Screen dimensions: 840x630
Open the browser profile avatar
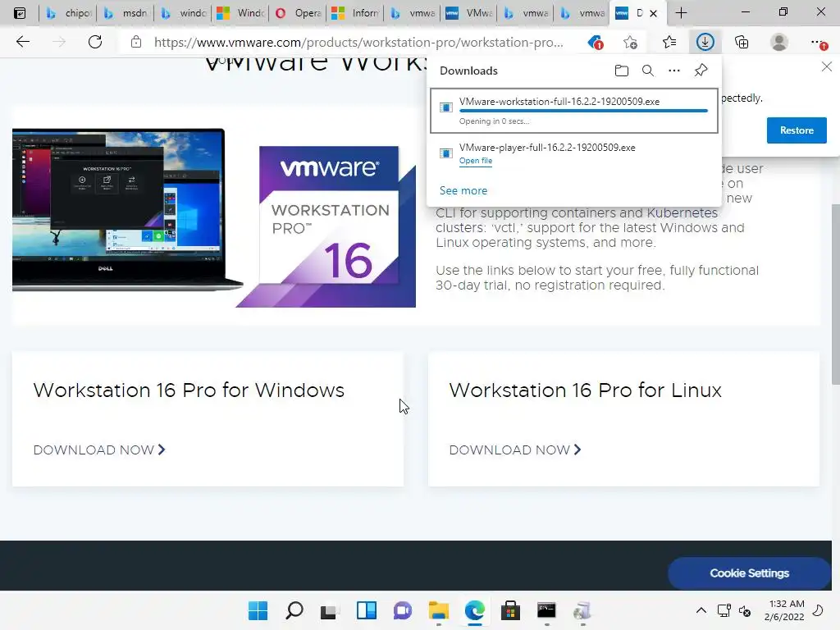tap(779, 42)
